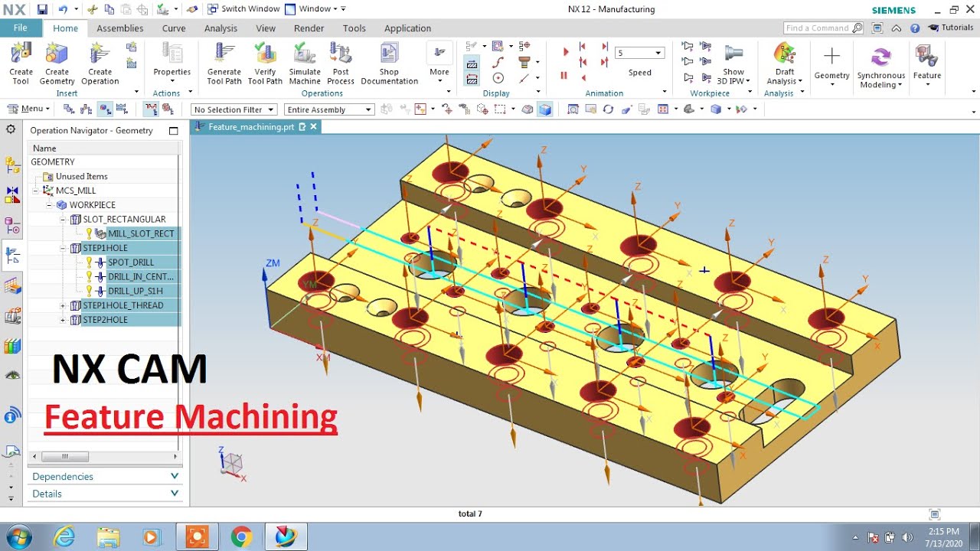
Task: Click the animation reverse play arrow
Action: (x=583, y=77)
